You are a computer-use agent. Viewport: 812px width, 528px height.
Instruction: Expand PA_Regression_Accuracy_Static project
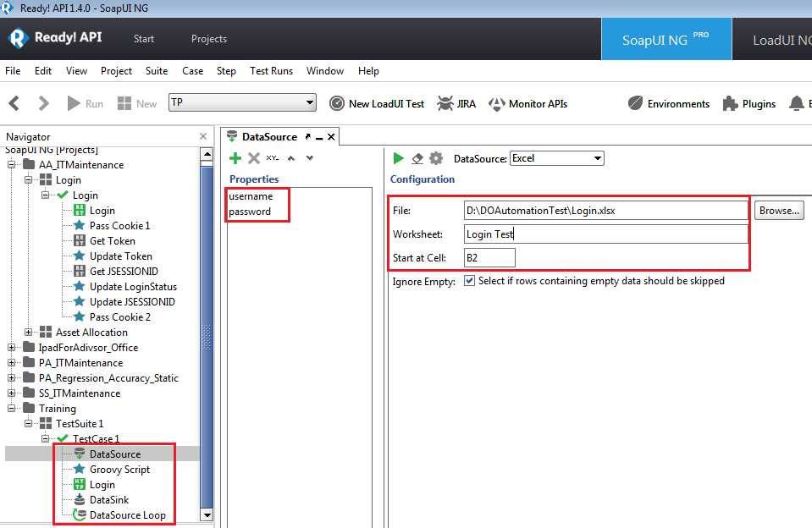pyautogui.click(x=11, y=378)
